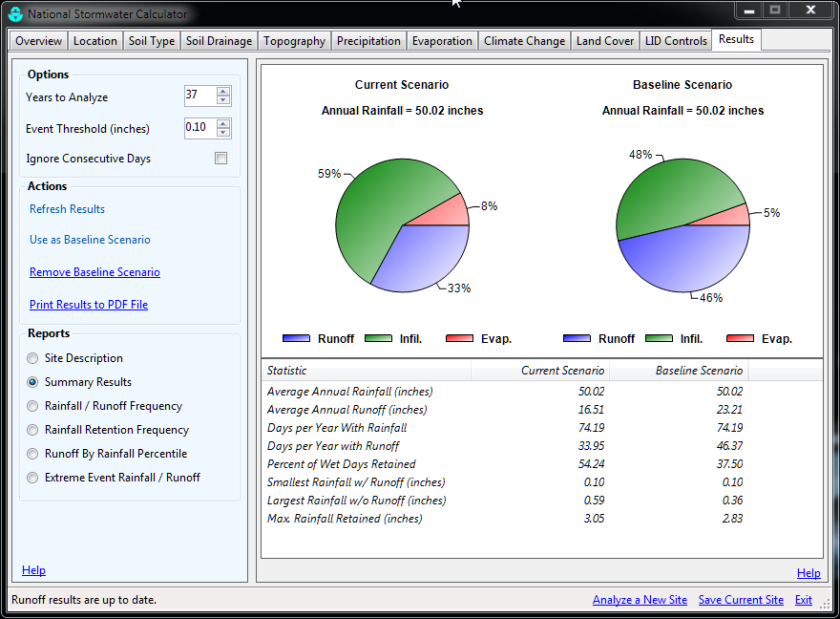This screenshot has height=619, width=840.
Task: Select Extreme Event Rainfall / Runoff report
Action: click(34, 478)
